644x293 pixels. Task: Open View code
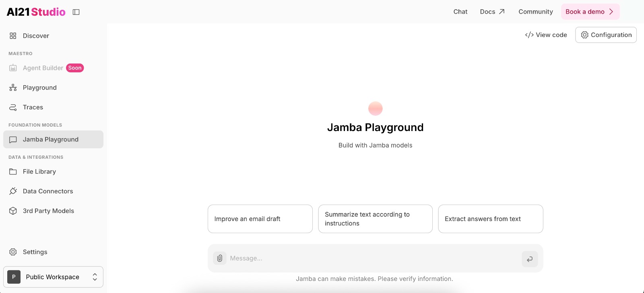[546, 35]
